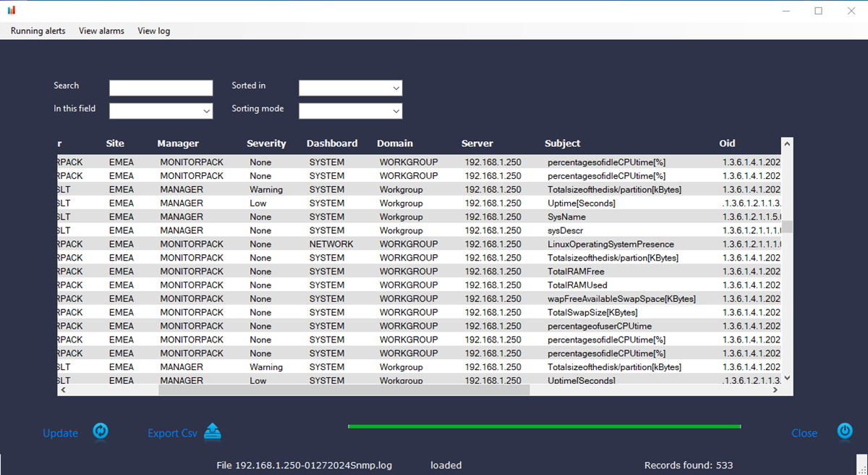The image size is (868, 475).
Task: Click the horizontal scrollbar thumb
Action: [344, 390]
